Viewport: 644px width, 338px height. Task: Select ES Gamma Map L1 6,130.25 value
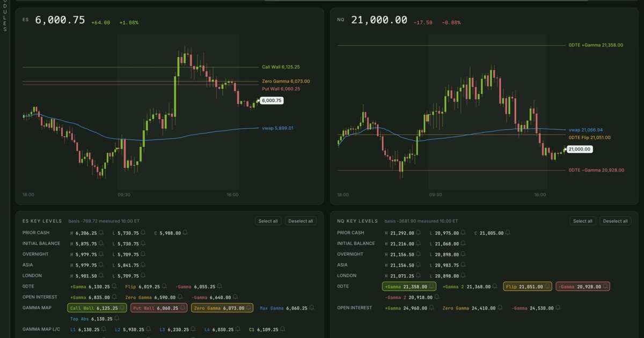point(89,329)
